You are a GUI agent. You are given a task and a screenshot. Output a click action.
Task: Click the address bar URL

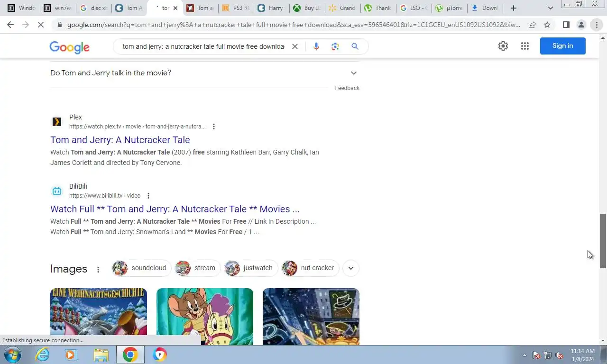294,25
